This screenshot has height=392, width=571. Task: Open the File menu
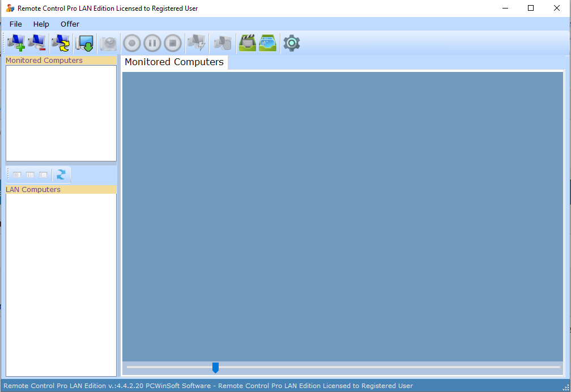click(16, 24)
